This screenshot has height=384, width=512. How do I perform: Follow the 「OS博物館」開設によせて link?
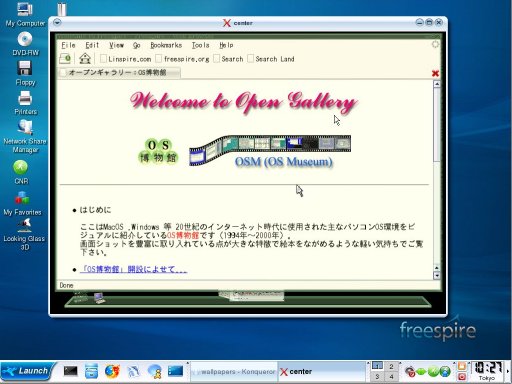(x=133, y=269)
